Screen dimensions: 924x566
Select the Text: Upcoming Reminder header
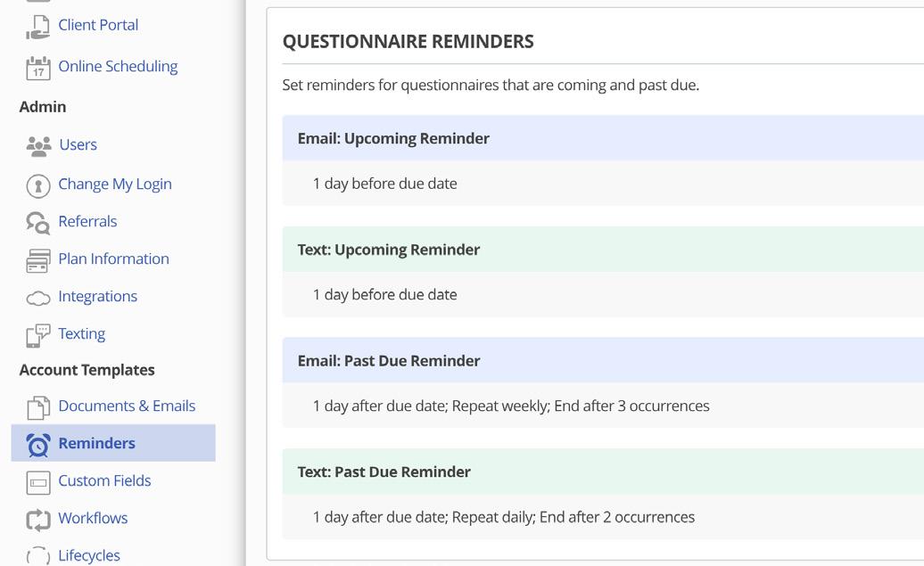[389, 250]
